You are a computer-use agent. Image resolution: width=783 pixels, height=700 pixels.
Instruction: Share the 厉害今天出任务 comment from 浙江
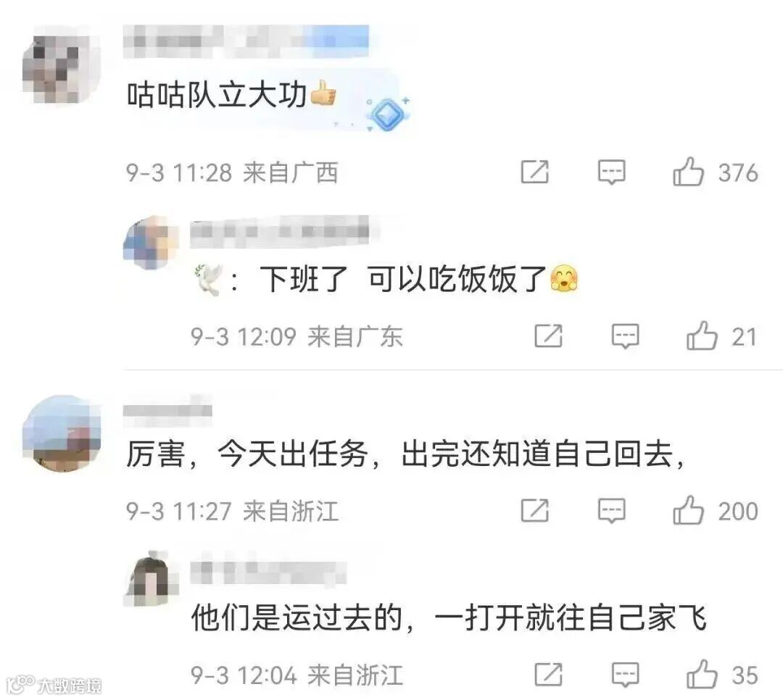pyautogui.click(x=535, y=510)
